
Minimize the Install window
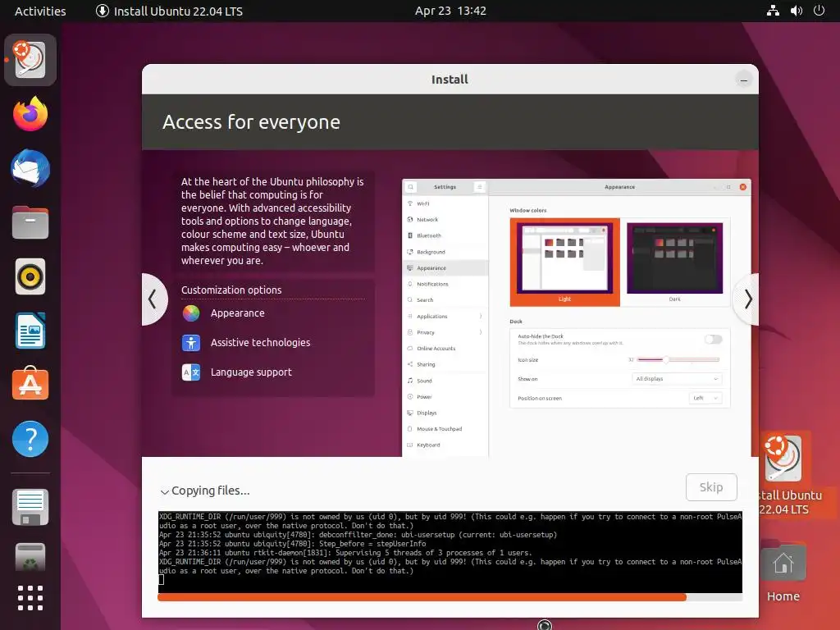(743, 80)
